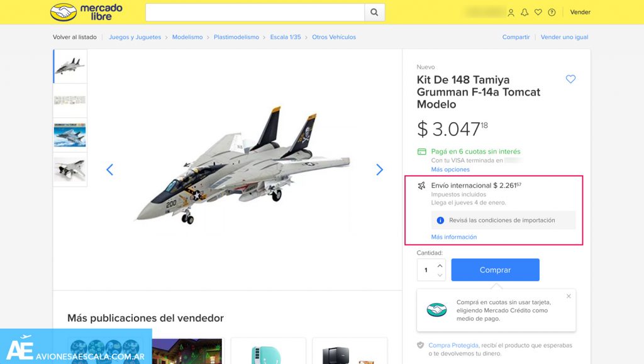644x364 pixels.
Task: Go to Mercado Libre home logo
Action: coord(86,12)
